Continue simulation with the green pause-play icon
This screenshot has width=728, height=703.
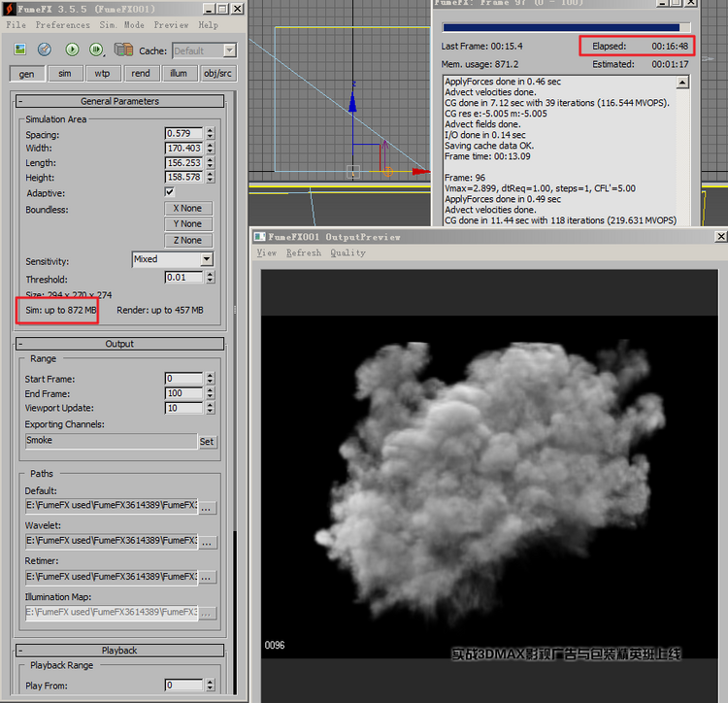96,50
